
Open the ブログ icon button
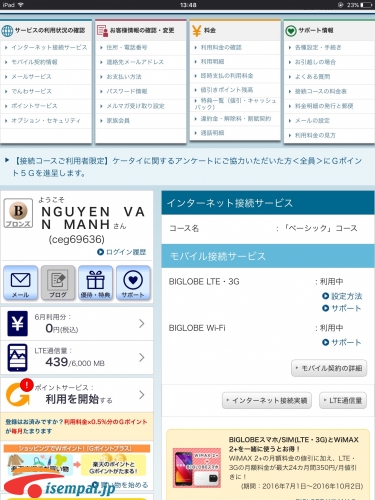point(58,283)
